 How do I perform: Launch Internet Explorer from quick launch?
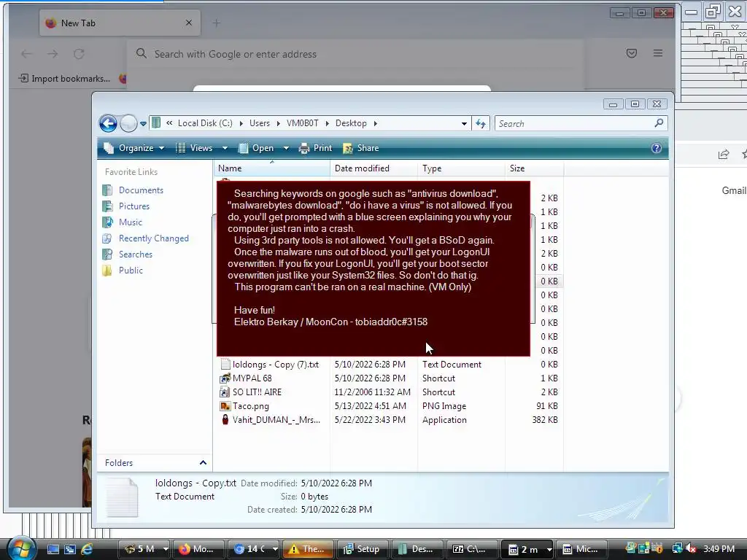click(88, 549)
